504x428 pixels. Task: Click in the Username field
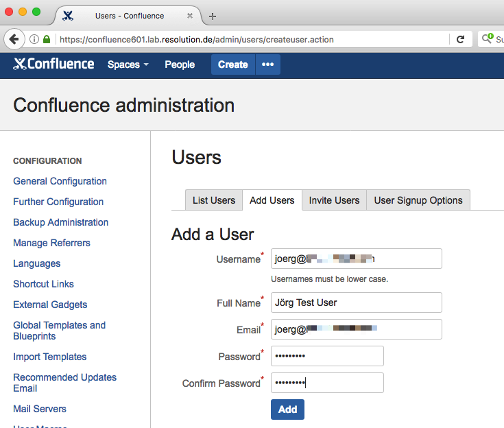point(356,259)
